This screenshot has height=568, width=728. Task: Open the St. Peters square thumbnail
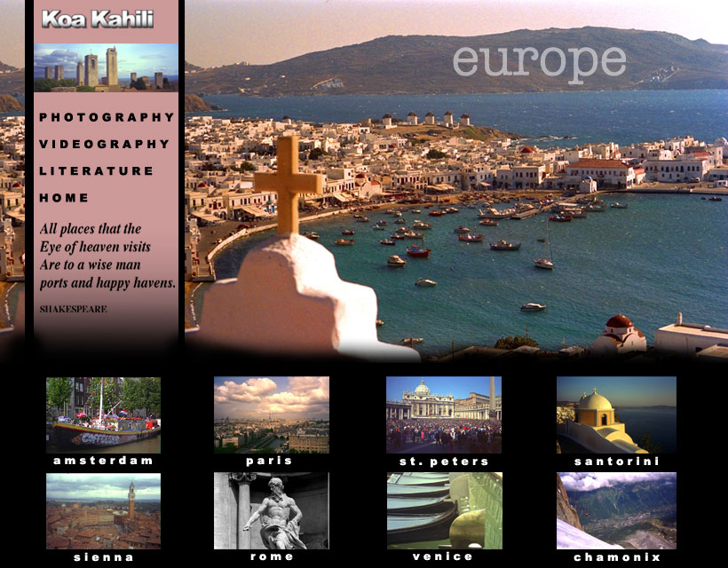443,414
